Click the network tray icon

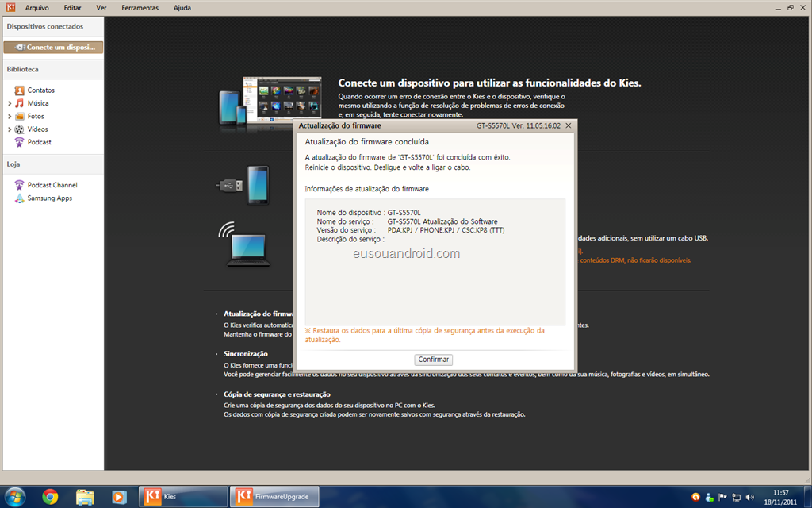[737, 497]
